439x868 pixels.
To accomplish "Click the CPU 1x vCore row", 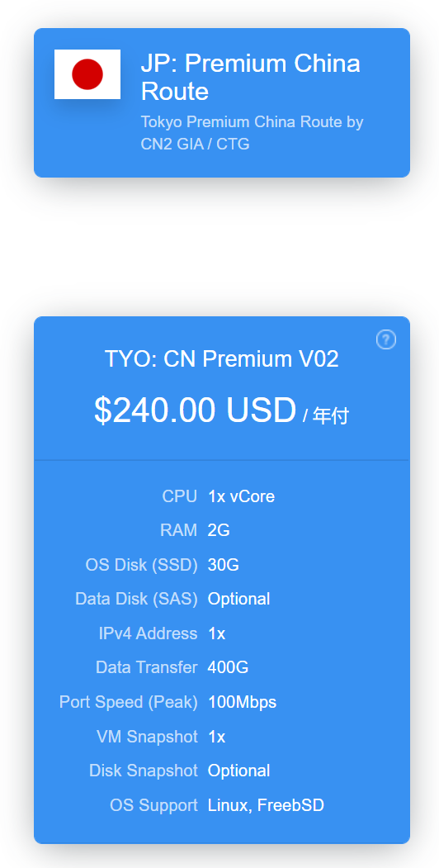I will point(222,496).
